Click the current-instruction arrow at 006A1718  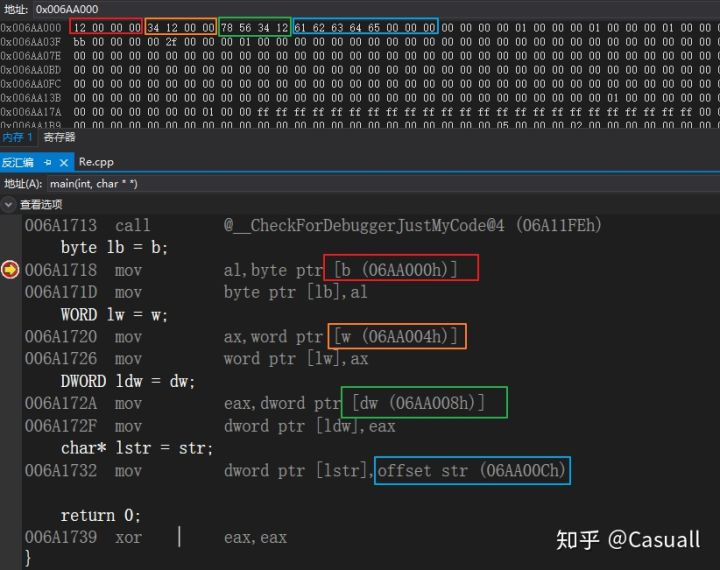[10, 270]
